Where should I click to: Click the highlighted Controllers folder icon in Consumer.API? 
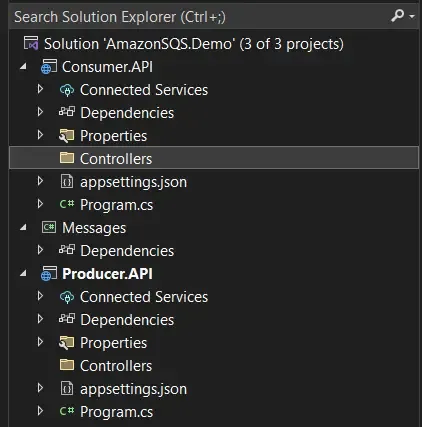coord(67,158)
